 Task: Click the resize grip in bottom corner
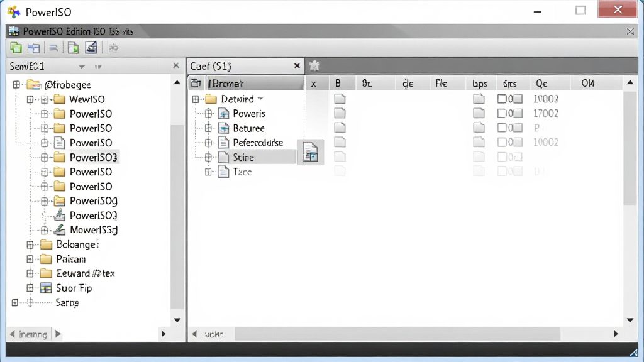tap(634, 352)
